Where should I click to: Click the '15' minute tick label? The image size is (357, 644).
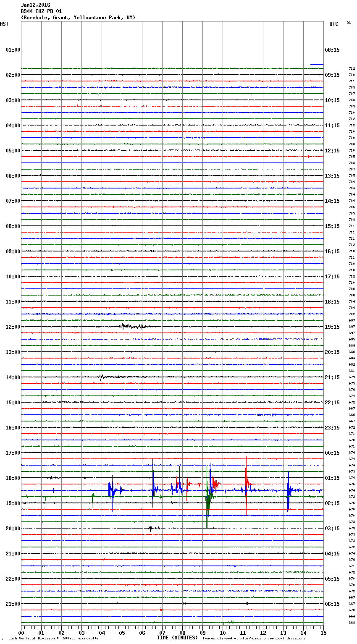pos(323,633)
